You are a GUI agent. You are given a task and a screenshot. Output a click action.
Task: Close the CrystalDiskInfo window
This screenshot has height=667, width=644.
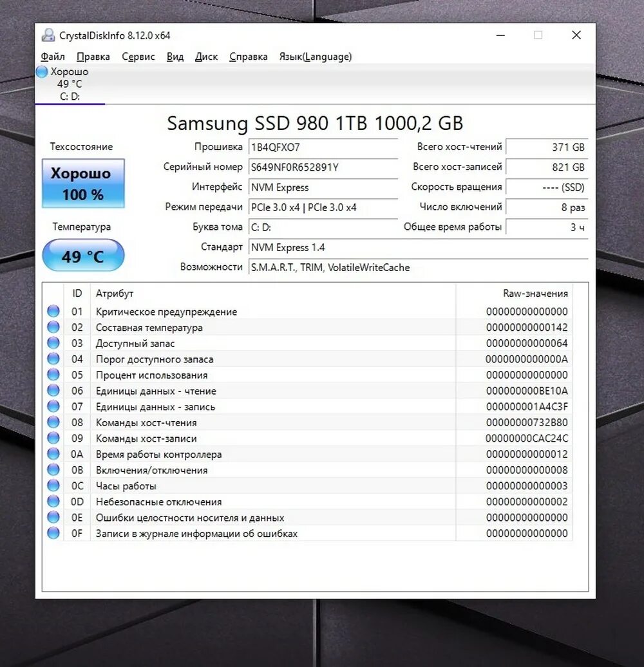coord(576,35)
